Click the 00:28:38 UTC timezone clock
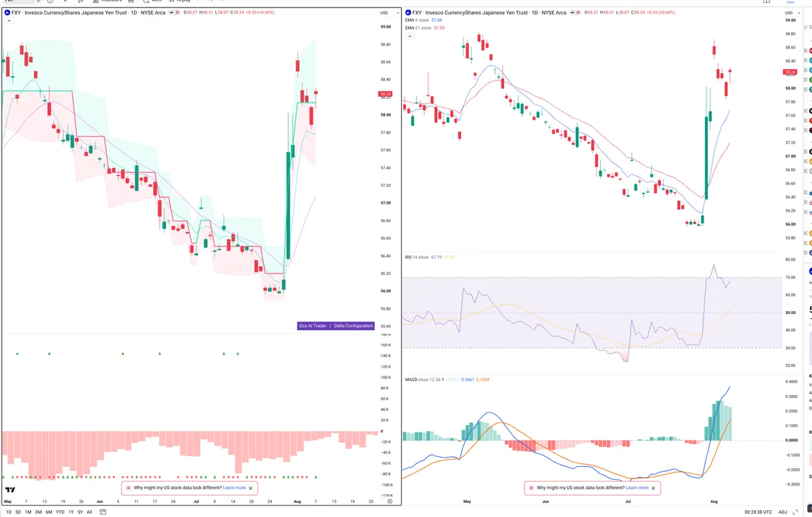Viewport: 812px width, 517px height. coord(758,512)
